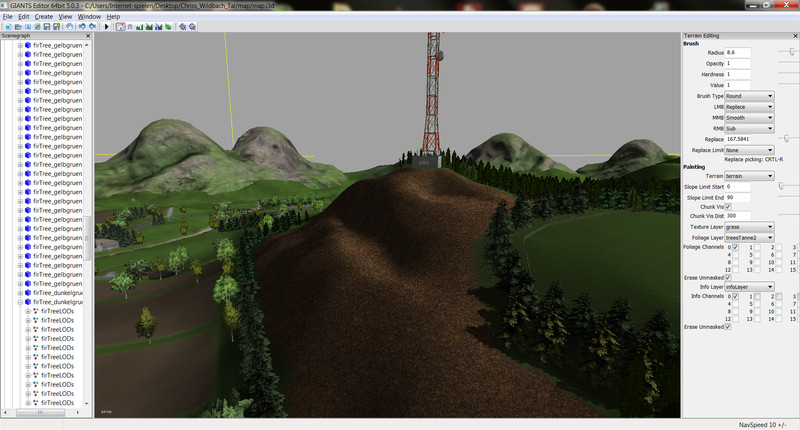Click the Save As floppy icon with star
Screen dimensions: 800x430
(x=57, y=27)
